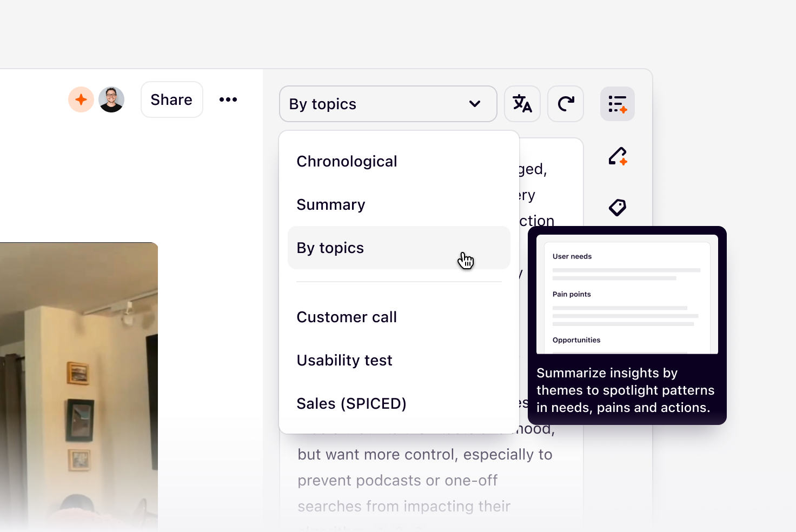
Task: Click the tag label icon
Action: pyautogui.click(x=618, y=207)
